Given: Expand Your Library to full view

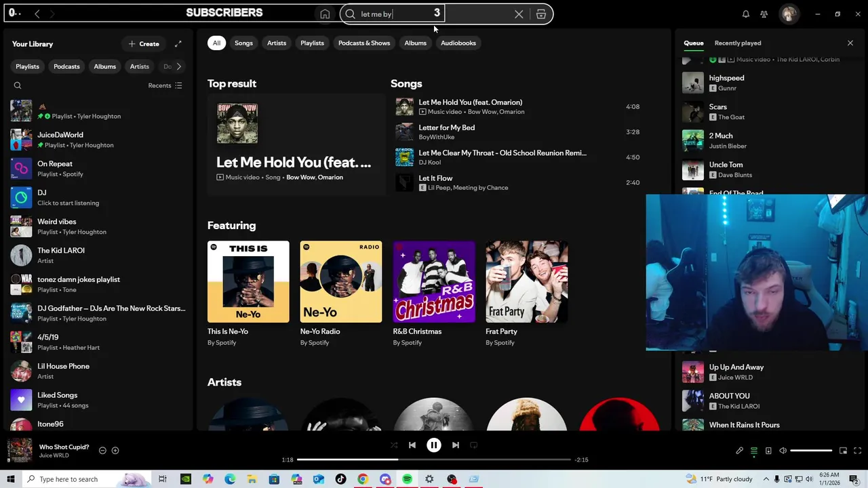Looking at the screenshot, I should [x=178, y=44].
